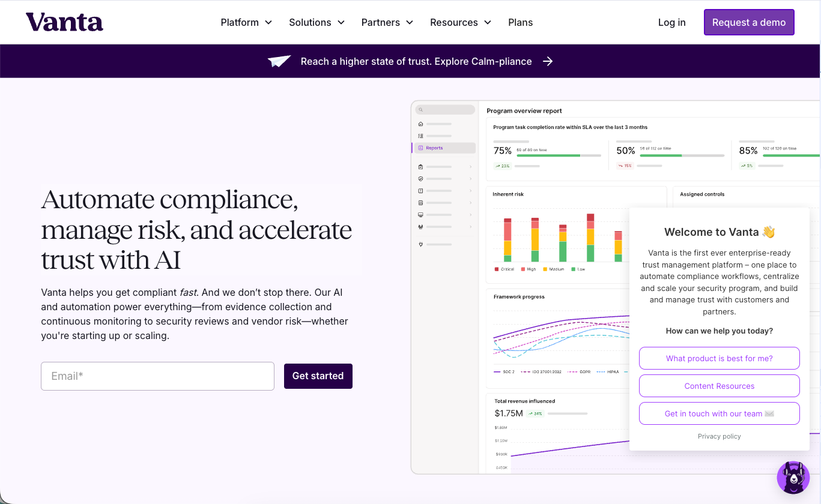
Task: Open the Privacy policy link
Action: tap(720, 436)
